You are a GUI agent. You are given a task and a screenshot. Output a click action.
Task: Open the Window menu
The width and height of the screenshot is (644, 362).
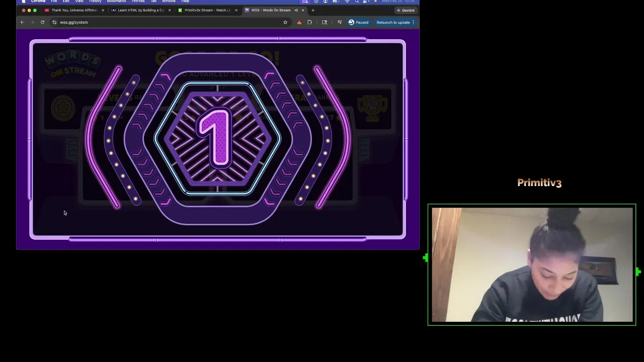pos(169,2)
